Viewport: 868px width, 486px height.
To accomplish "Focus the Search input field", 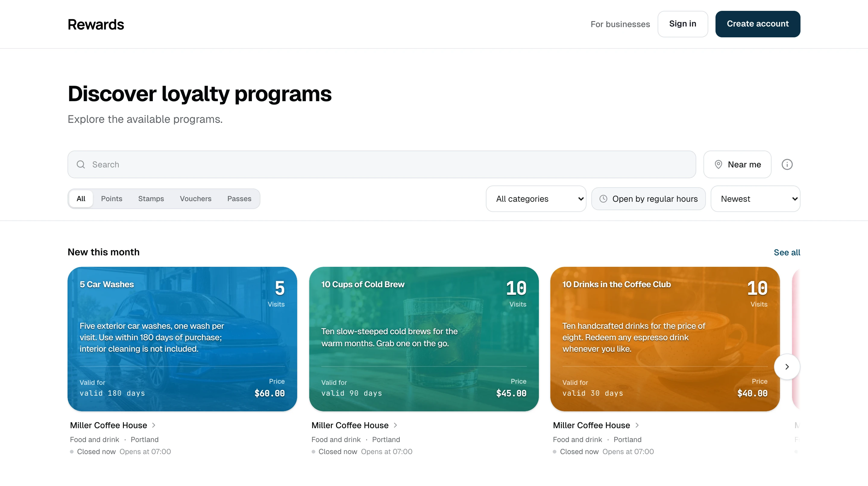I will (382, 165).
